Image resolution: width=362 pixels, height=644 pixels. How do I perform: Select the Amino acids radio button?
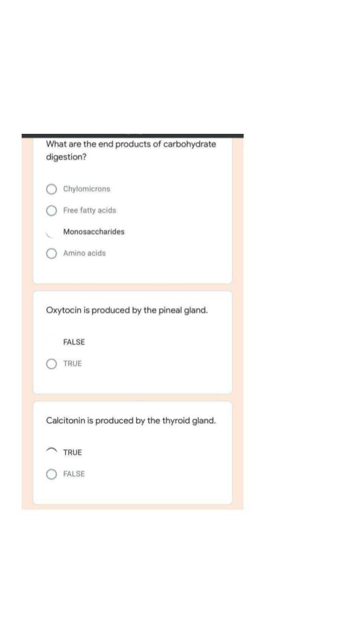point(51,253)
